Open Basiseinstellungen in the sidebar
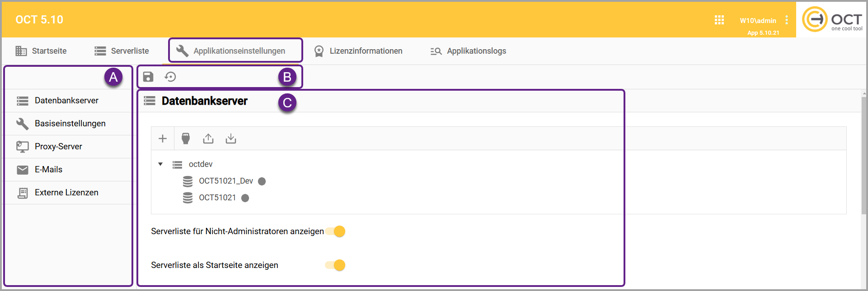This screenshot has height=291, width=868. [70, 124]
